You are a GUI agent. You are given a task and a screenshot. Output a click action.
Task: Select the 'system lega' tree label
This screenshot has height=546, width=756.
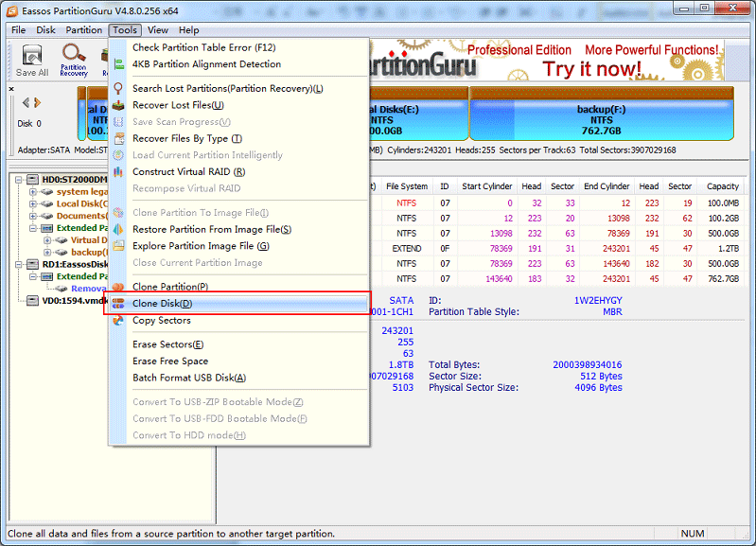pyautogui.click(x=82, y=192)
